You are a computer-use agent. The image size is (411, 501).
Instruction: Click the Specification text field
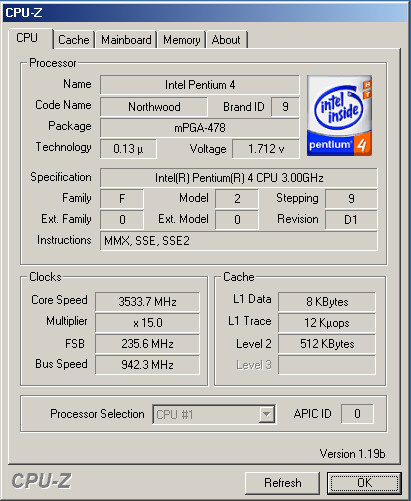pyautogui.click(x=239, y=178)
